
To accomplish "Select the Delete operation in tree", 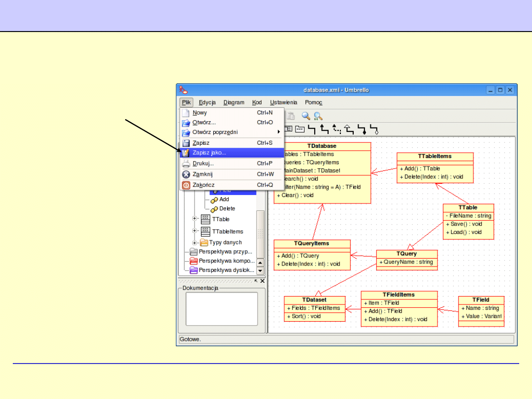I will pyautogui.click(x=227, y=208).
